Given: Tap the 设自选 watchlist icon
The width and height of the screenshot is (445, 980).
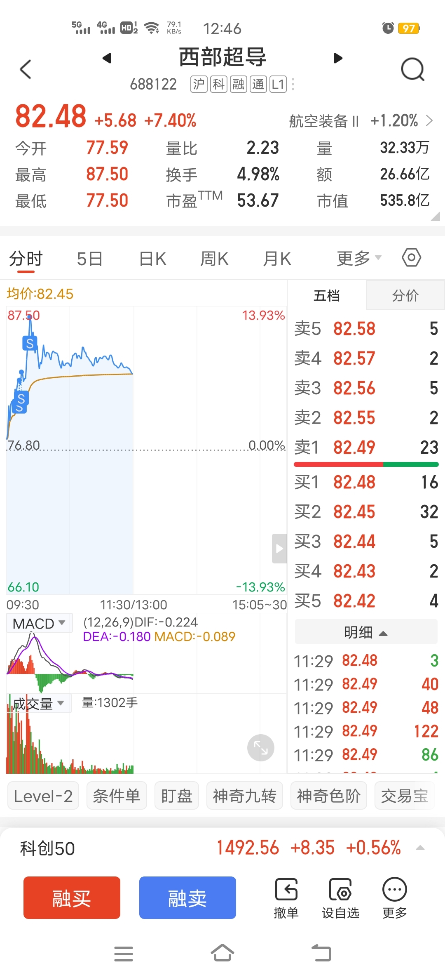Looking at the screenshot, I should coord(340,898).
